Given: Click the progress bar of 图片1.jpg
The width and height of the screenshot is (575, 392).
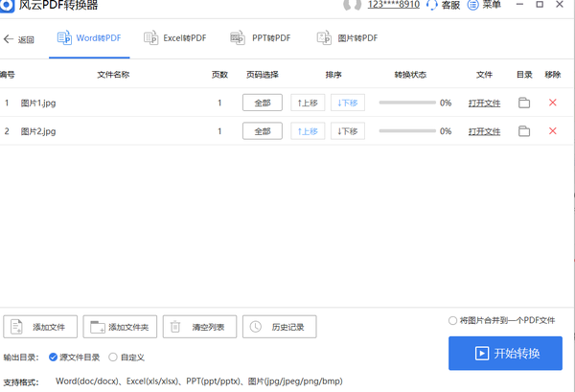Looking at the screenshot, I should (407, 103).
